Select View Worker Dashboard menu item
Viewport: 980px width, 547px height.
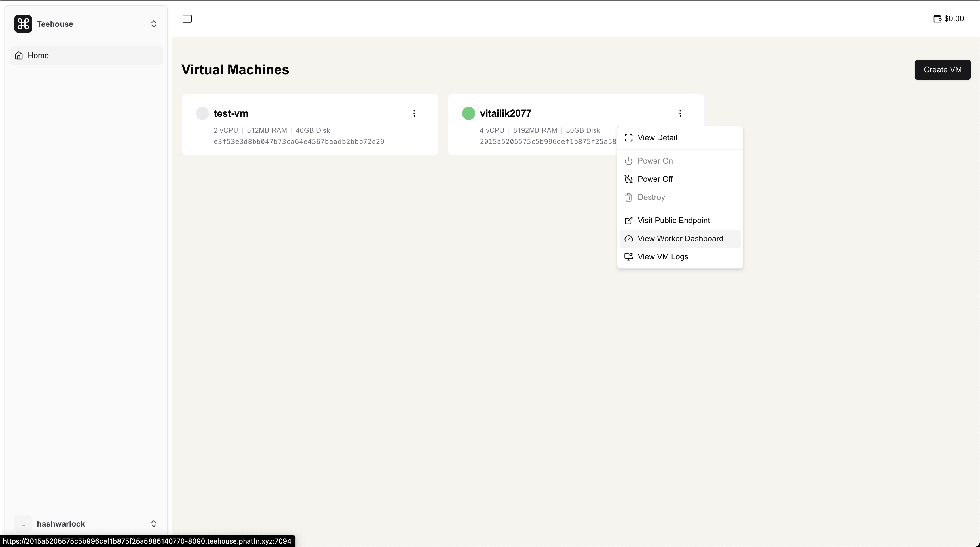coord(680,239)
